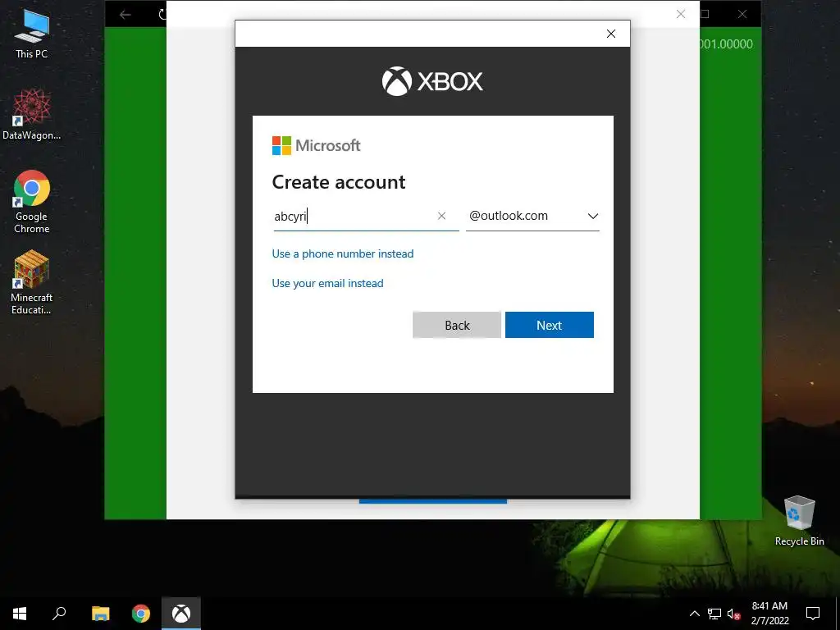Click the Next button
The height and width of the screenshot is (630, 840).
coord(549,325)
